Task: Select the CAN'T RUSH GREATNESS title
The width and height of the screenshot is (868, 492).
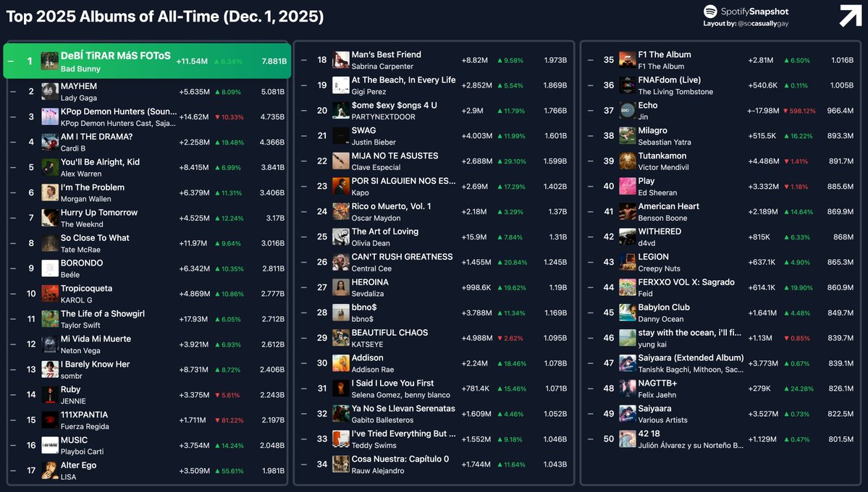Action: (402, 257)
